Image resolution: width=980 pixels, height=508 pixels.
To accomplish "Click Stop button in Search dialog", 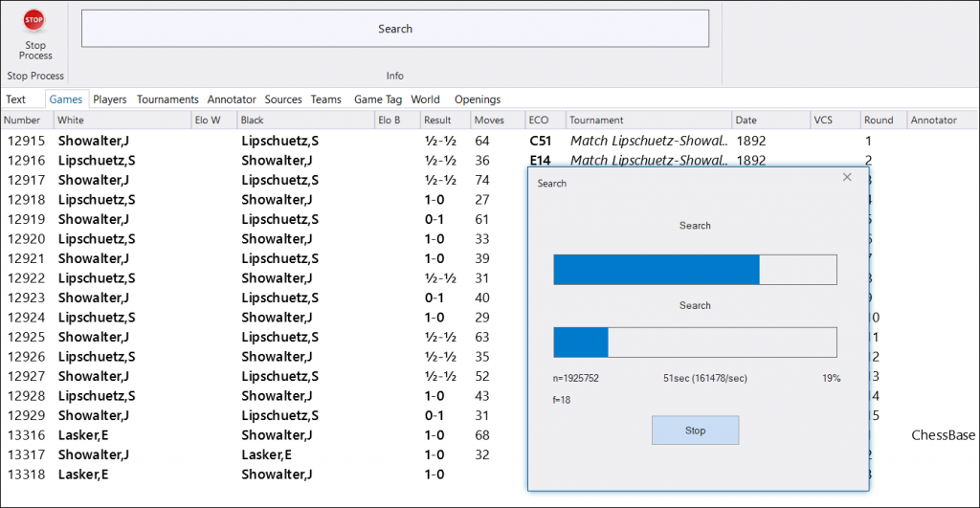I will [x=695, y=431].
